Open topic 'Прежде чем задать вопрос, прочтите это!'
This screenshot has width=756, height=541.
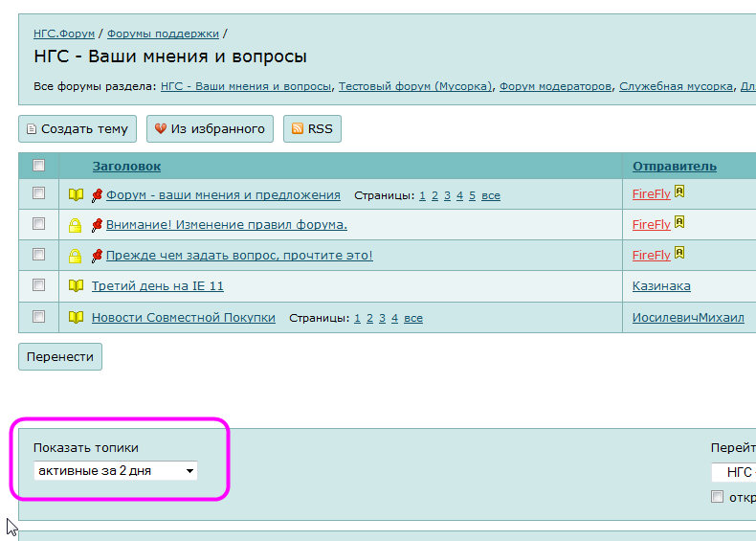239,256
